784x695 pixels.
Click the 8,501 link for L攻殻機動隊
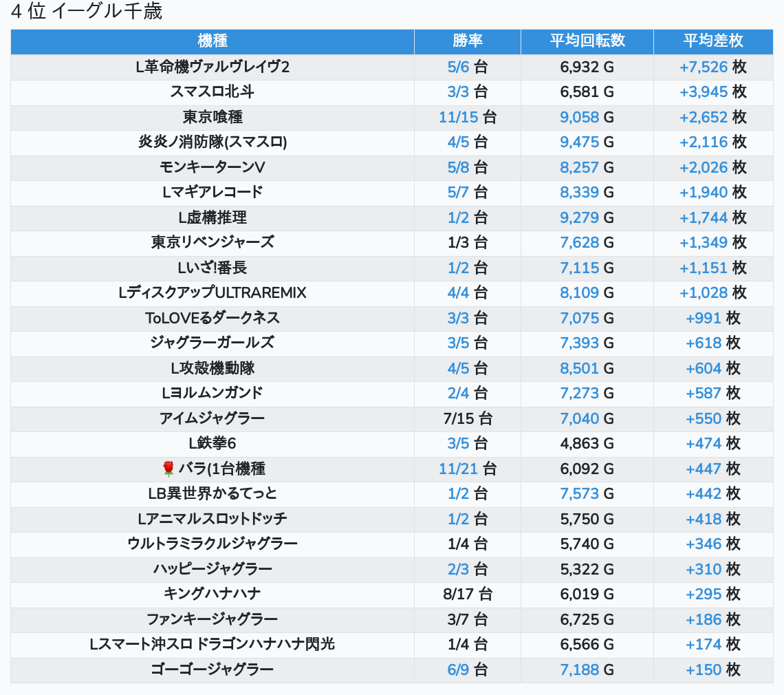pyautogui.click(x=579, y=369)
